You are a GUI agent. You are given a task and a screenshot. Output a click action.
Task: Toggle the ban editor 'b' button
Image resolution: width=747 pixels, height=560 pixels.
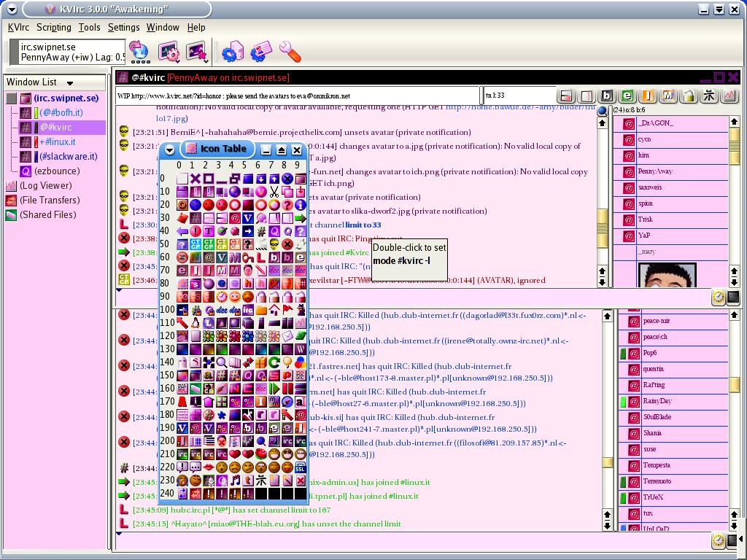(607, 96)
